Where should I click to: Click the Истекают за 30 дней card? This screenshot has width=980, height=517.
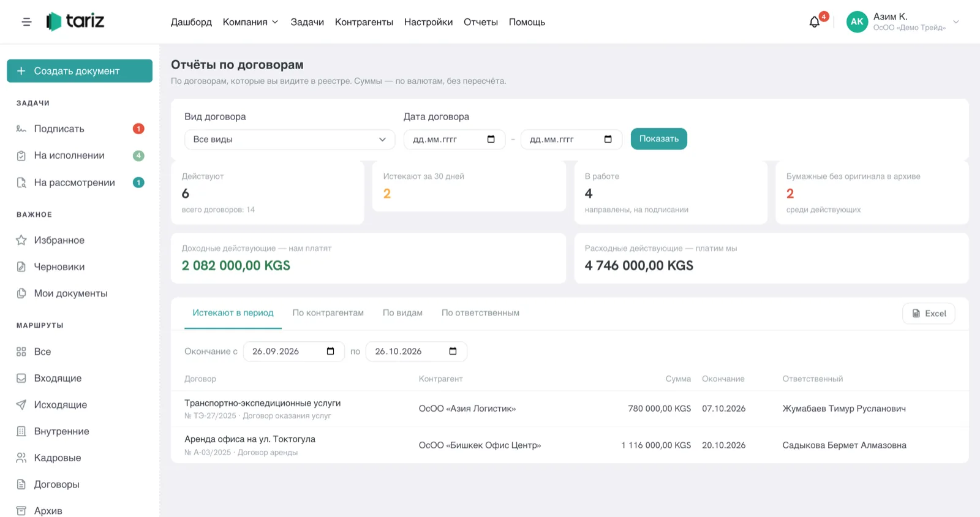[x=469, y=186]
